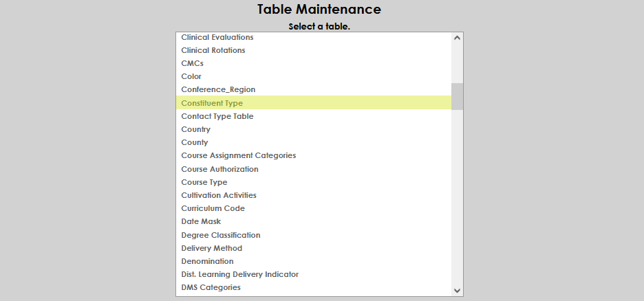644x301 pixels.
Task: Choose the Cultivation Activities table
Action: click(x=219, y=195)
